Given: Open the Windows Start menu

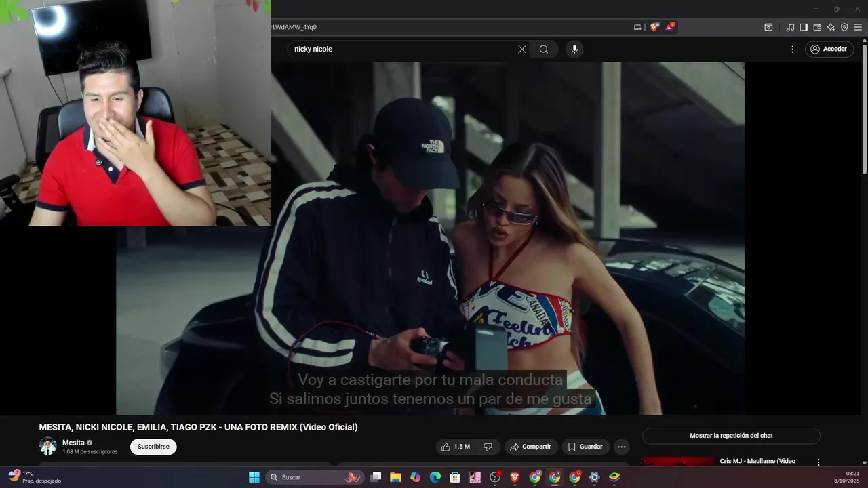Looking at the screenshot, I should (x=254, y=477).
